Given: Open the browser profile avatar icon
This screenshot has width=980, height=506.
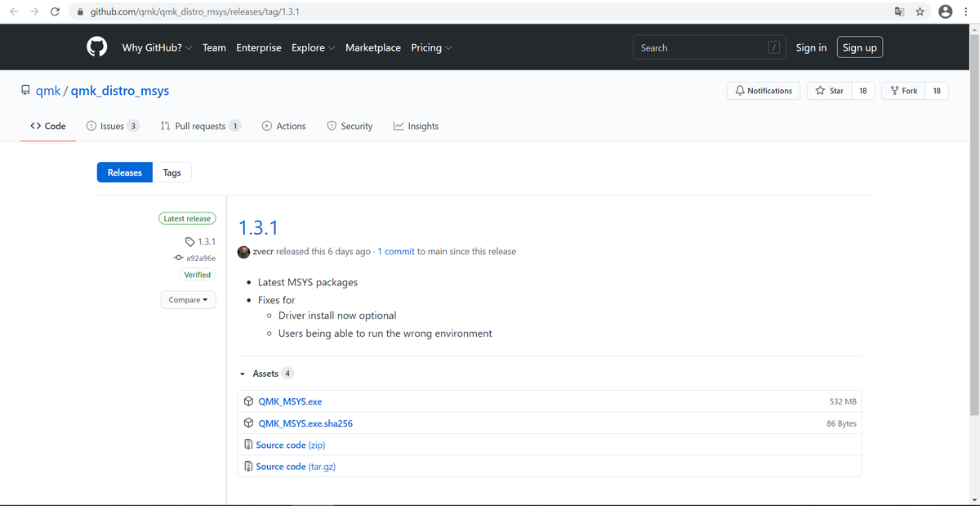Looking at the screenshot, I should 946,11.
